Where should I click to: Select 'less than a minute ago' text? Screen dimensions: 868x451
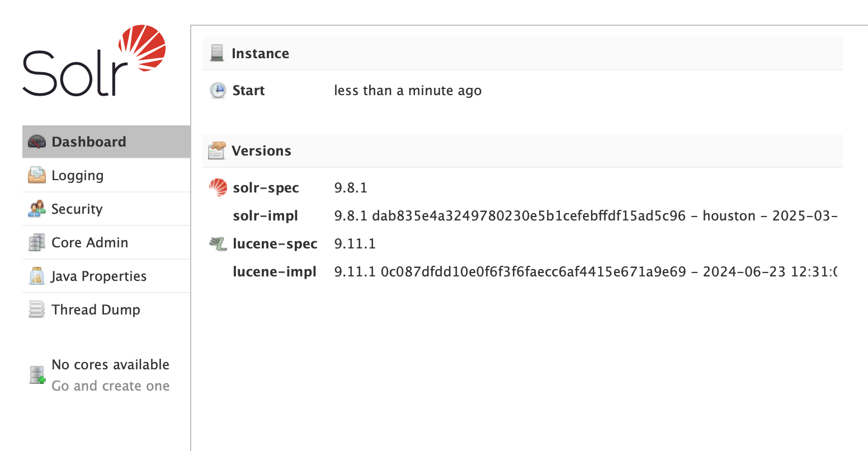(408, 91)
